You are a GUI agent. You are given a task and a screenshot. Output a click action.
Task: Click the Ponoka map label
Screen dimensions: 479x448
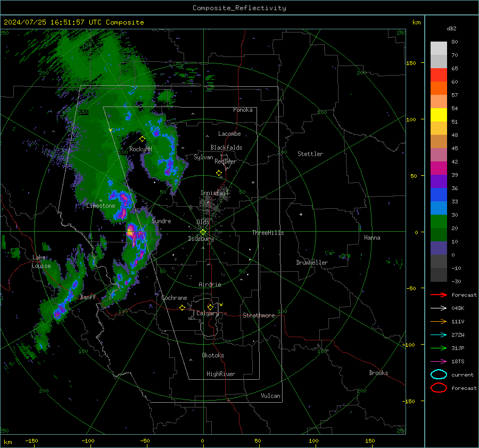pyautogui.click(x=243, y=110)
